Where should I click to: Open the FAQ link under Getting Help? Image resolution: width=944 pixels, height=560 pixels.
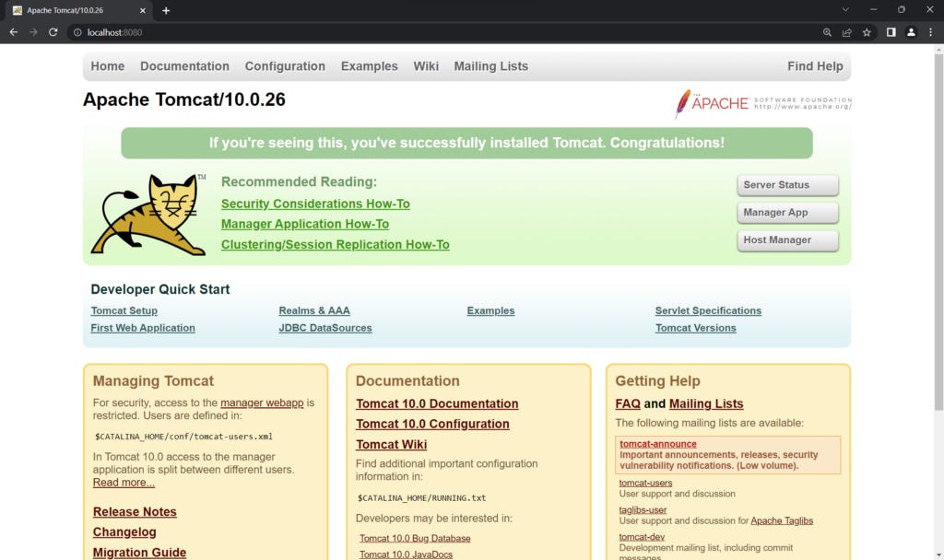click(628, 403)
